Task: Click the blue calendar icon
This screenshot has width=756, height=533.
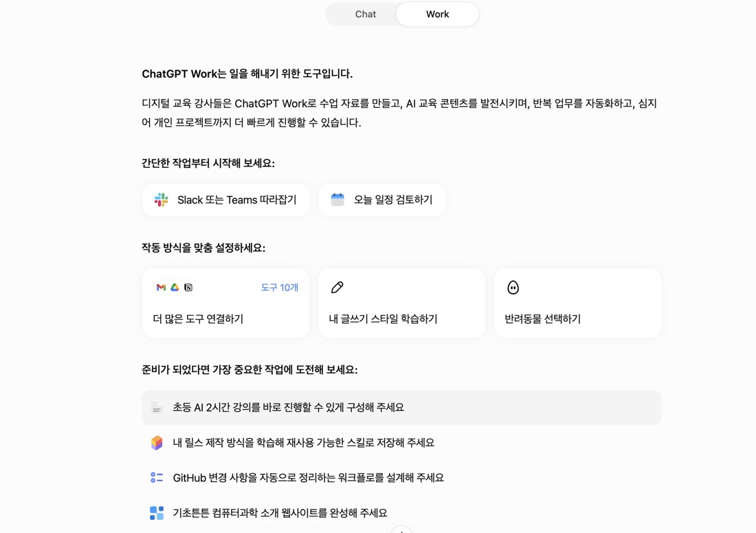Action: [x=337, y=199]
